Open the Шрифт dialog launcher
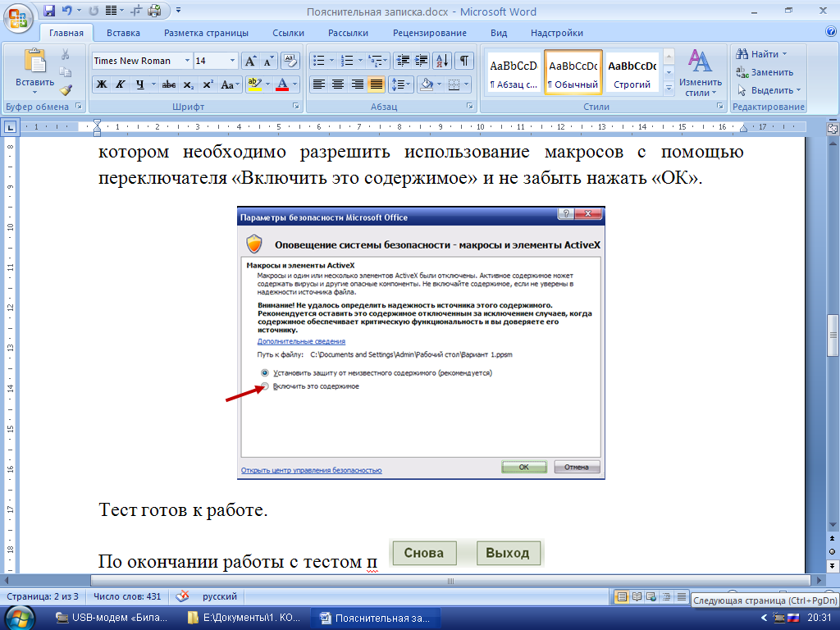This screenshot has width=840, height=630. tap(295, 106)
